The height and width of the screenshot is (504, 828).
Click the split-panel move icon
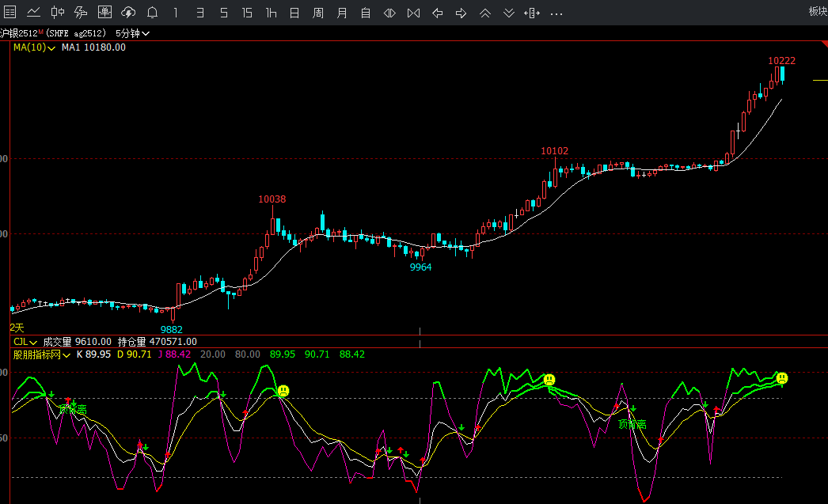coord(532,13)
